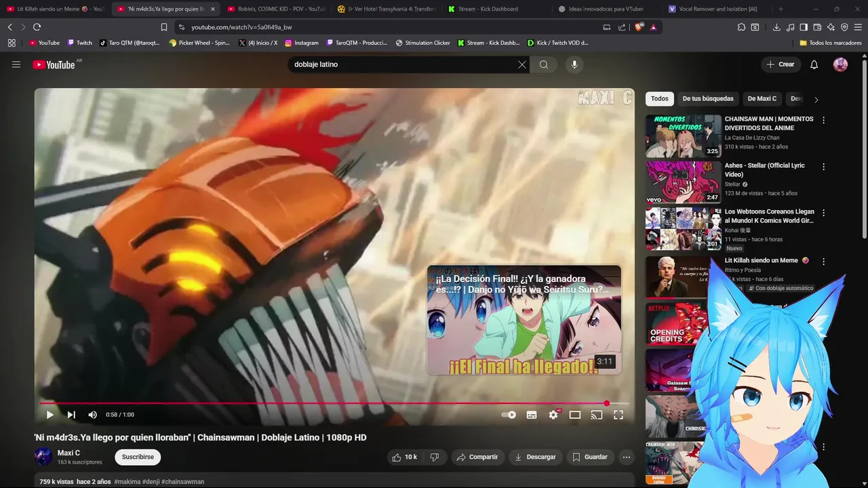Select the De Maxi C chip
This screenshot has width=868, height=488.
pyautogui.click(x=762, y=99)
